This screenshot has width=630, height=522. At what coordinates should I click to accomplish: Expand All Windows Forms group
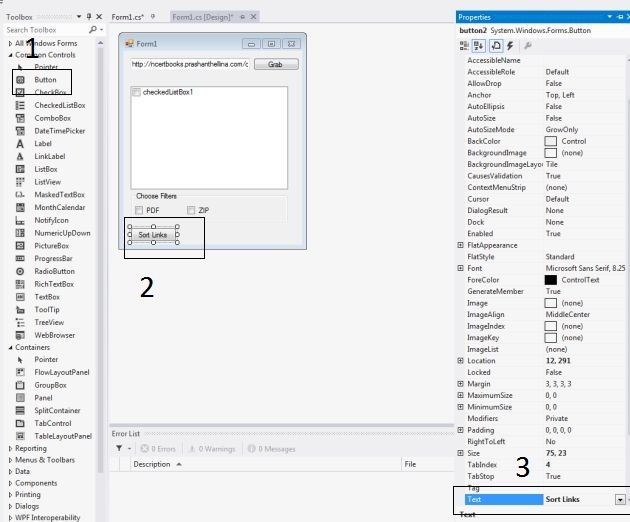tap(10, 43)
